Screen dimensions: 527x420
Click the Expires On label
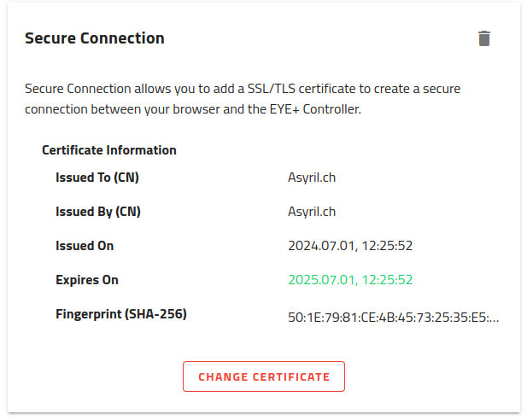(87, 280)
